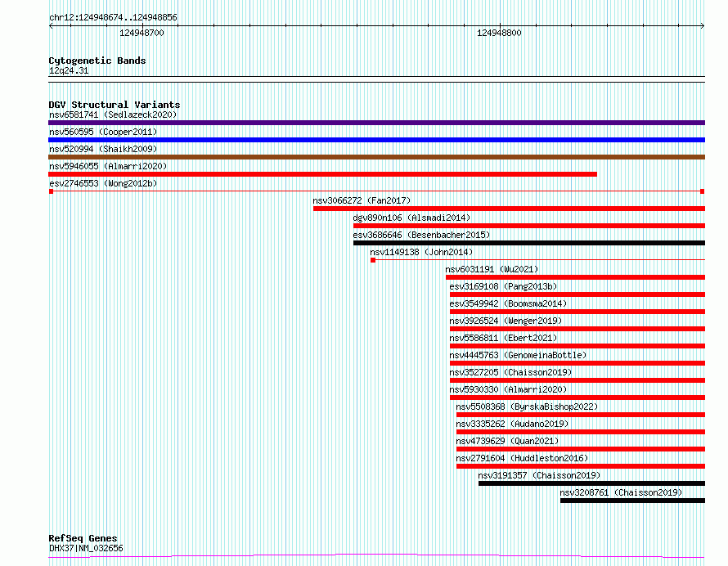Click the nsv6581741 (Sedlazeck2020) variant label

[113, 115]
